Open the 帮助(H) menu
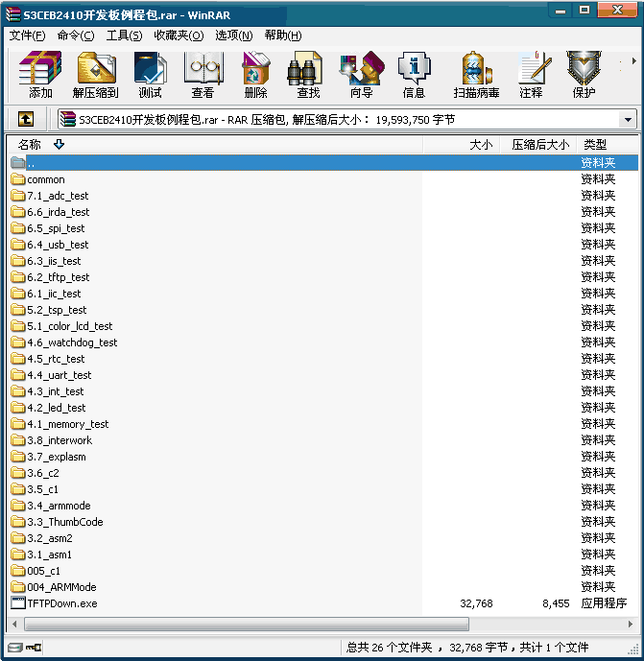Viewport: 644px width, 661px height. tap(283, 35)
